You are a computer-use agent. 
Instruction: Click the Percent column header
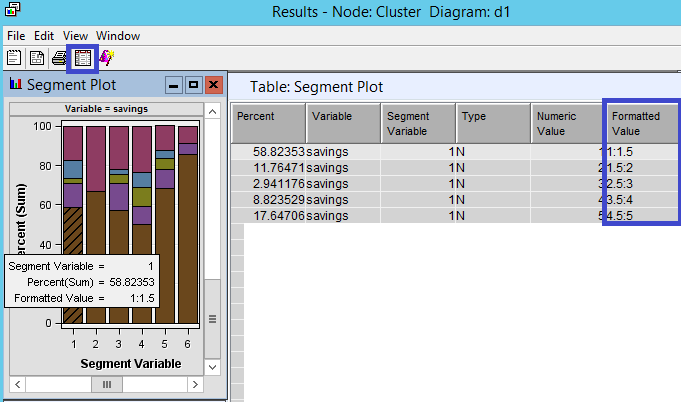tap(268, 123)
